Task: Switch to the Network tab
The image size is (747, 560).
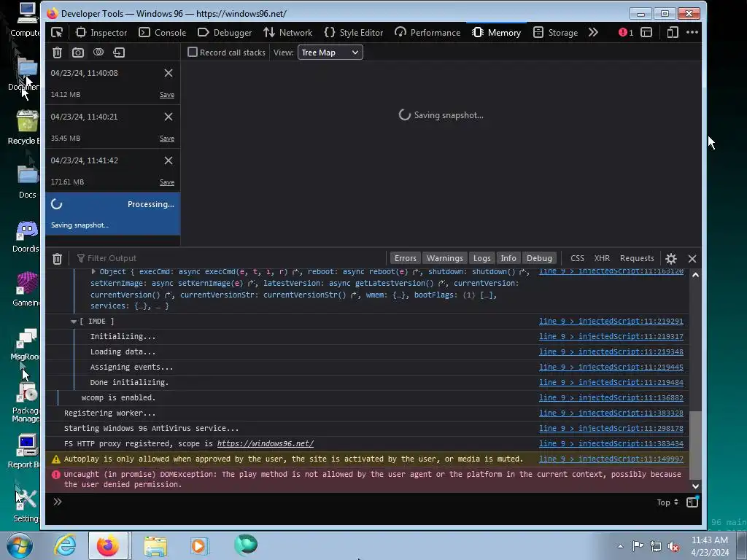Action: (x=287, y=32)
